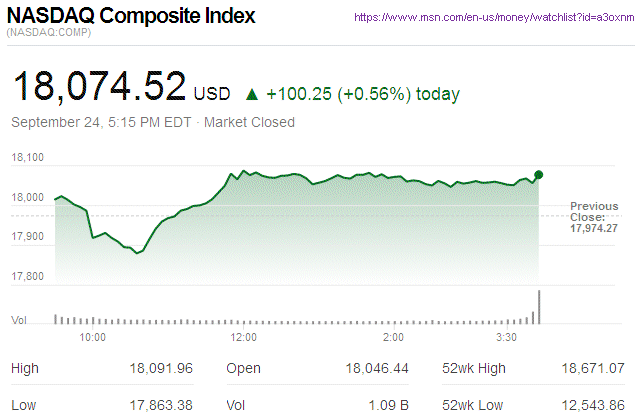640x420 pixels.
Task: Click the Vol value 1.09 B
Action: click(387, 405)
